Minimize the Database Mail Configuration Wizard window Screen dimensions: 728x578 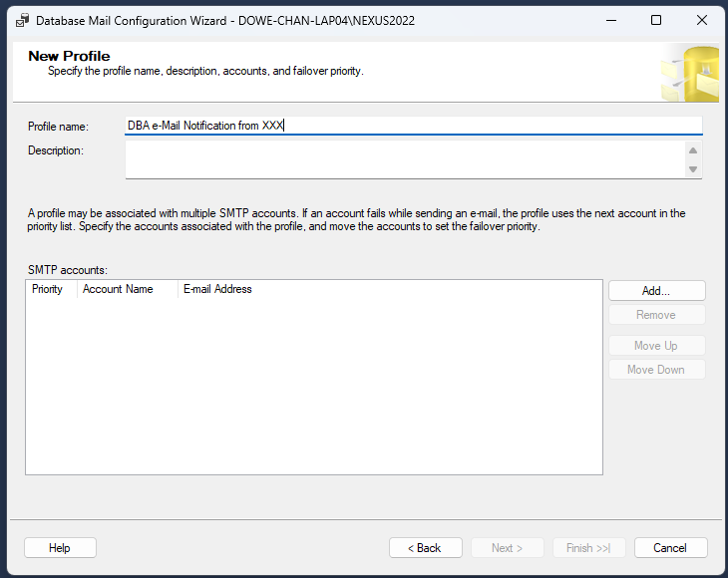click(608, 20)
